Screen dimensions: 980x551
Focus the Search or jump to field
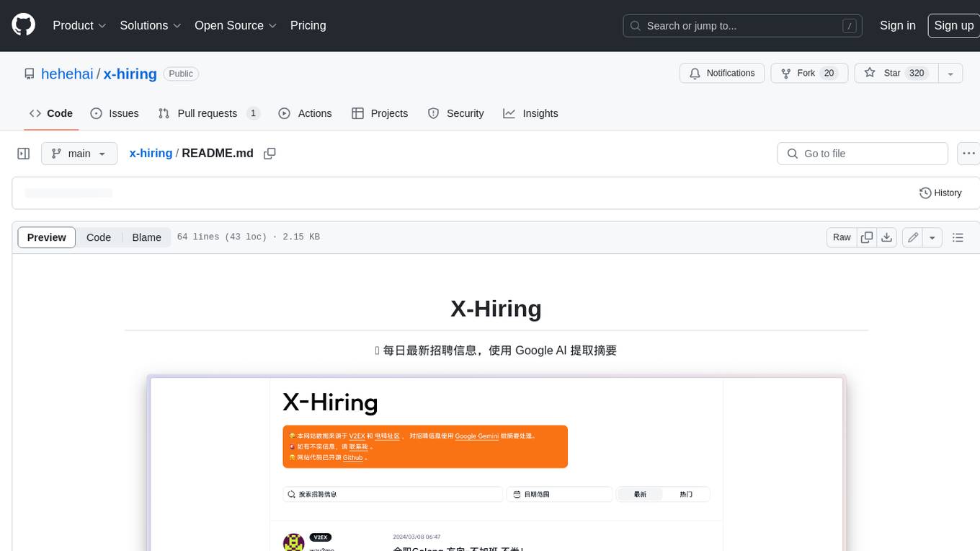[743, 26]
